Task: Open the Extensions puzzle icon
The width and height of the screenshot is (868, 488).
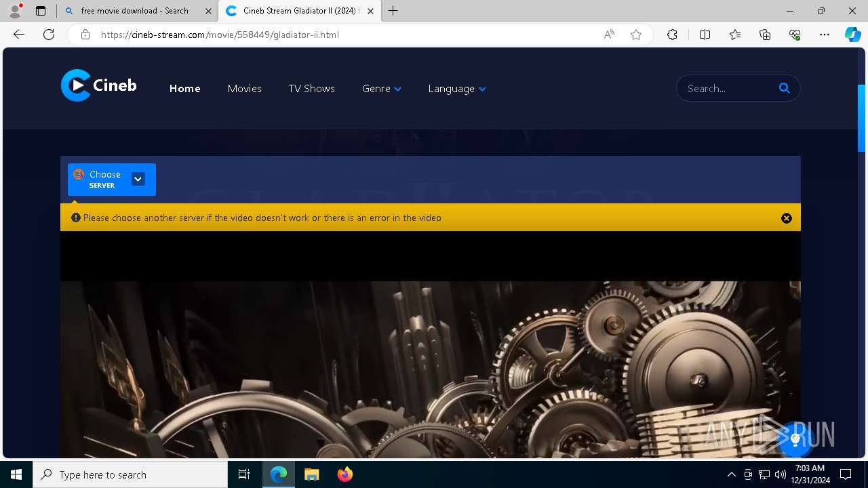Action: click(672, 35)
